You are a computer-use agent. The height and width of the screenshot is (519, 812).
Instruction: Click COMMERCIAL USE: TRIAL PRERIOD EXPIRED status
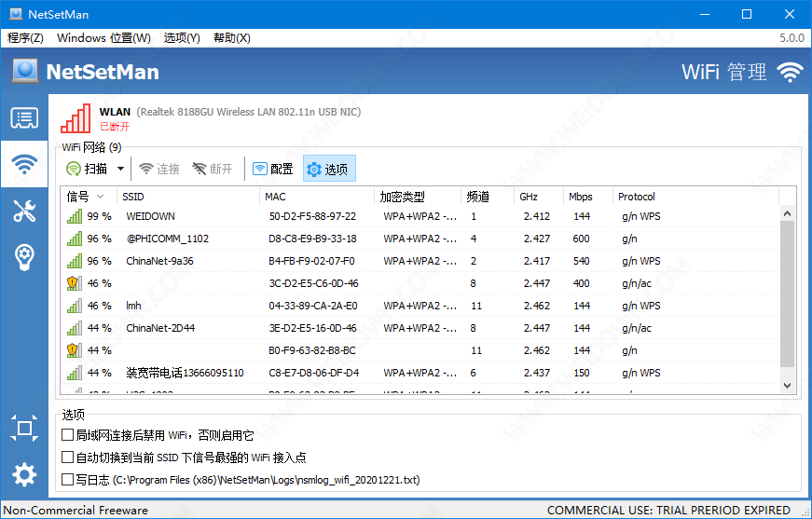[x=668, y=511]
